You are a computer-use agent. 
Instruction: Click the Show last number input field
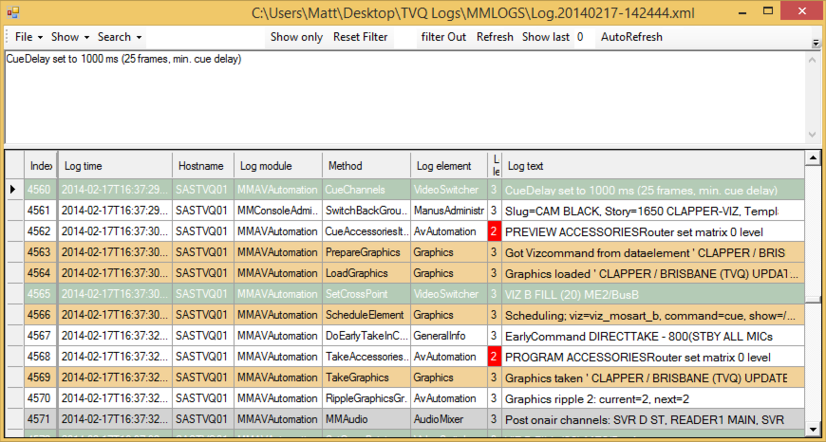582,37
